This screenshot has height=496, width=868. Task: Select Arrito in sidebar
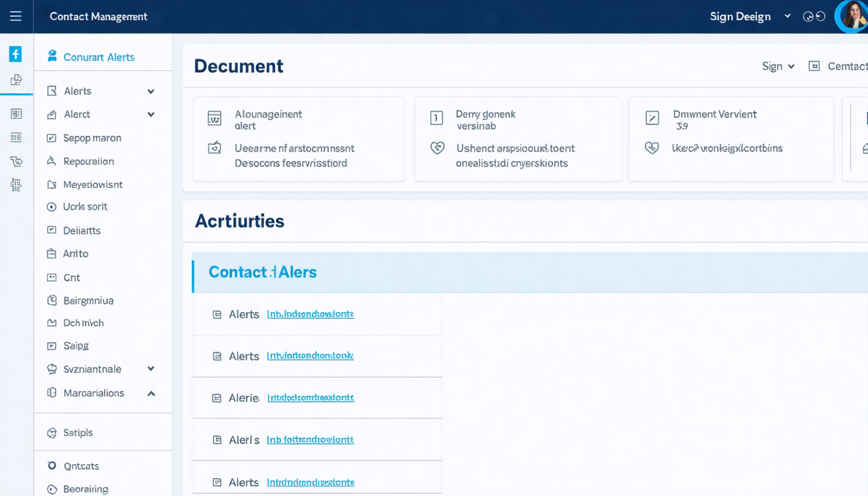pos(76,254)
